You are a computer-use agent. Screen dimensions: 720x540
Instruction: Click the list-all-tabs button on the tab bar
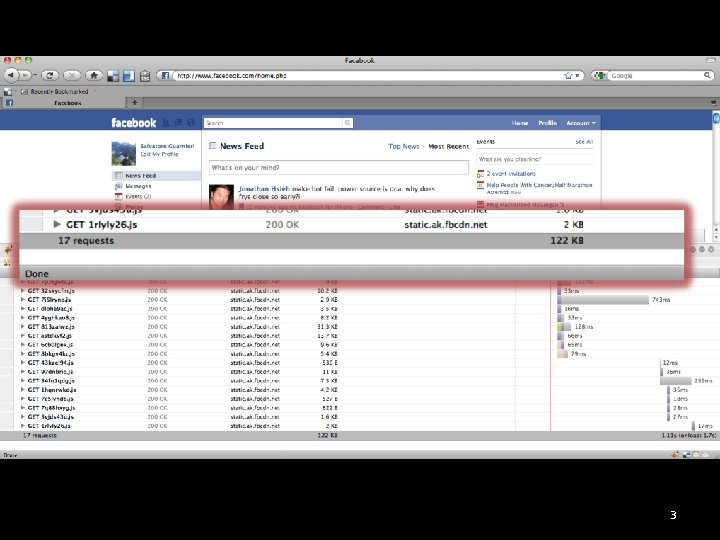pyautogui.click(x=714, y=103)
